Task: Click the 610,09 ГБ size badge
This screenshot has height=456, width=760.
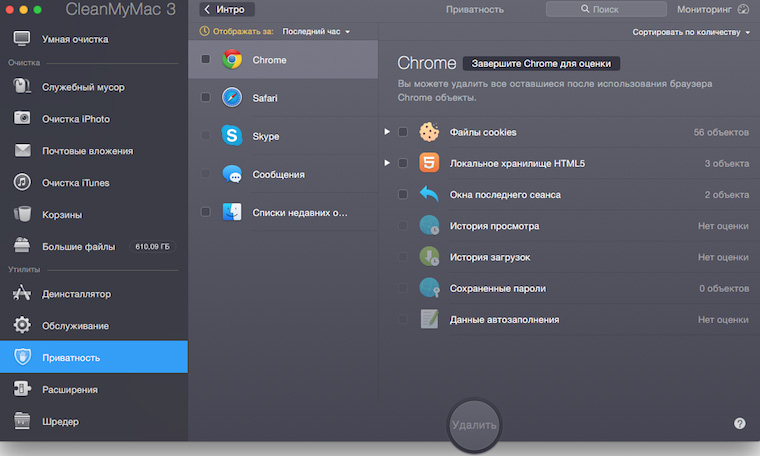Action: (x=152, y=246)
